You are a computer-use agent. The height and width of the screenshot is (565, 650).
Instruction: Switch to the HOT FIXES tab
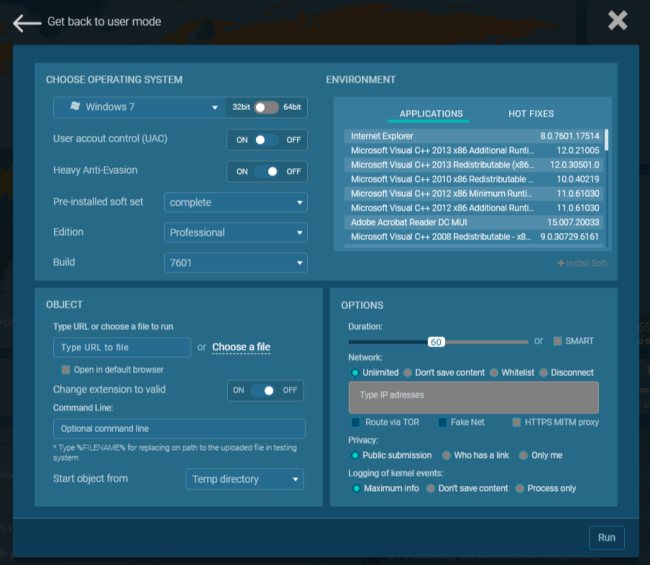pyautogui.click(x=531, y=114)
